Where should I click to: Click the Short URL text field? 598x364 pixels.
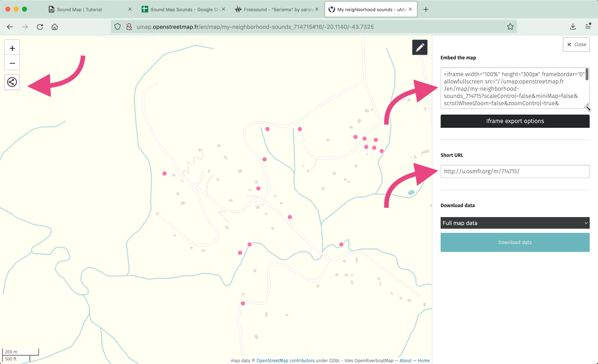coord(515,171)
